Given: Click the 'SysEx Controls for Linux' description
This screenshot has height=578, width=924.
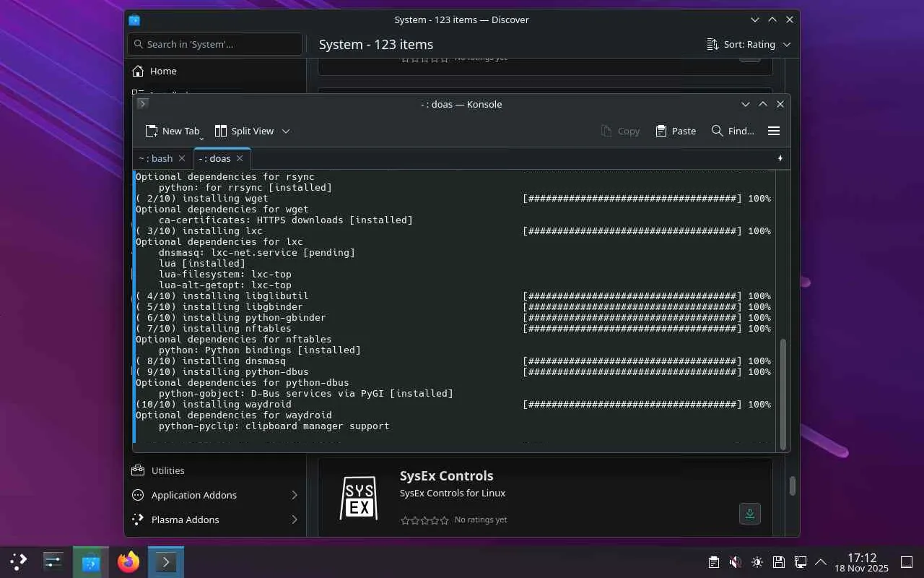Looking at the screenshot, I should pos(453,493).
